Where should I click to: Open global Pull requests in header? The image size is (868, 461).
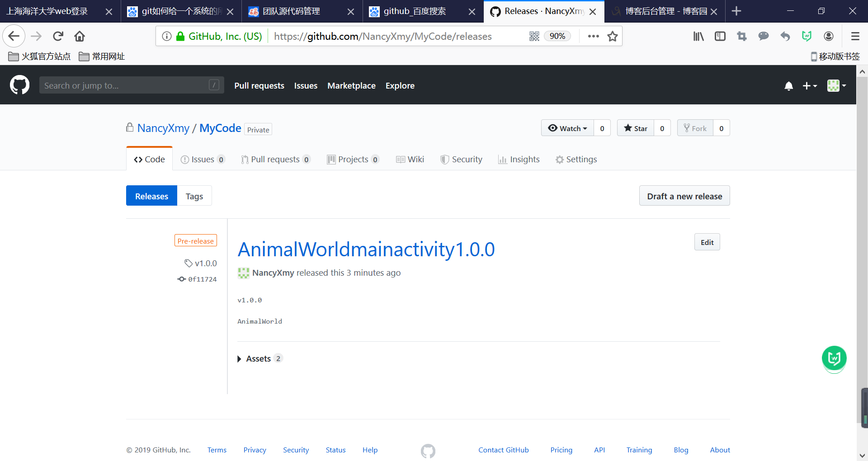259,86
